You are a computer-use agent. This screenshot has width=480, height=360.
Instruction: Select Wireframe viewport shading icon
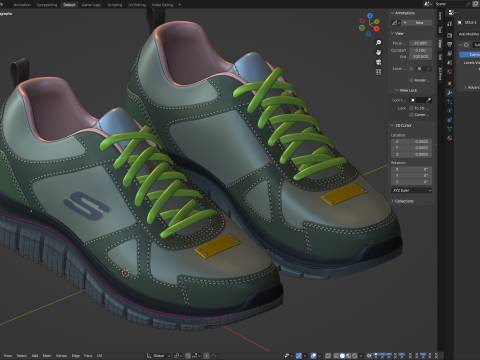336,356
